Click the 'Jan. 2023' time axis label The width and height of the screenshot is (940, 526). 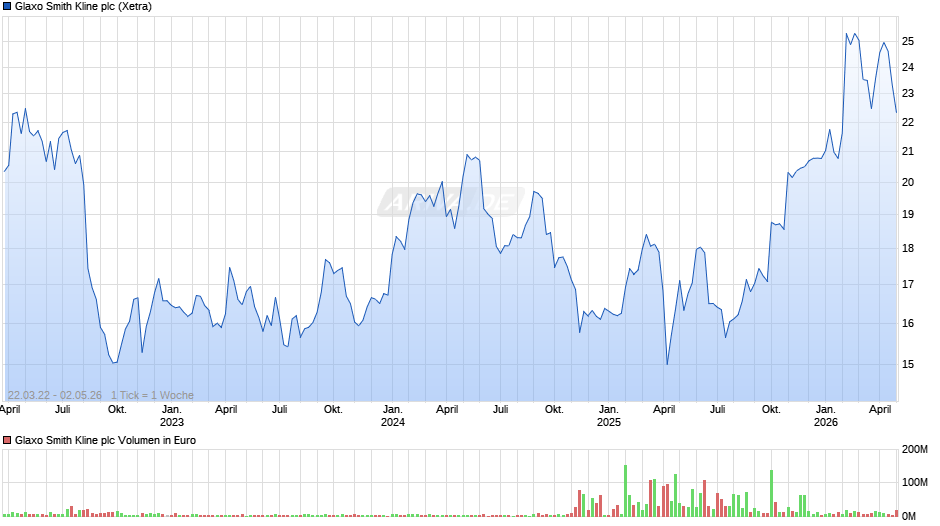tap(171, 416)
